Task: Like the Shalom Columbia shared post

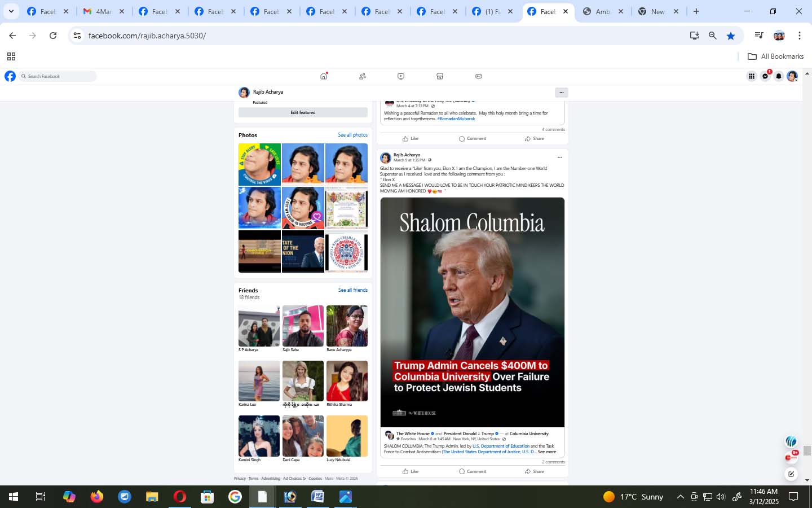Action: (411, 471)
